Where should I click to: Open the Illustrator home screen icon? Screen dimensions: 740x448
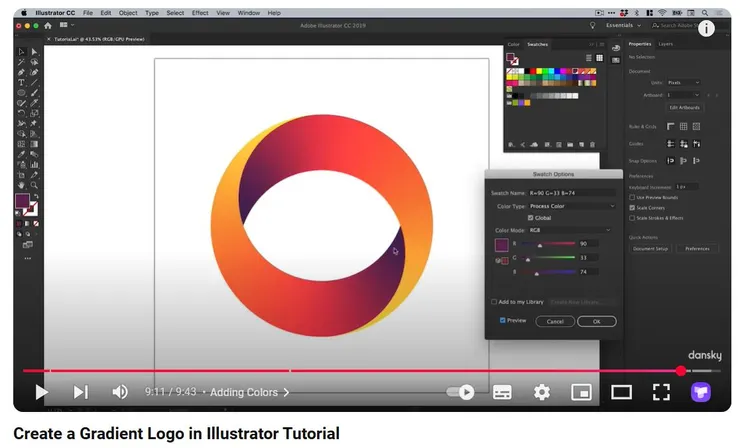(48, 25)
